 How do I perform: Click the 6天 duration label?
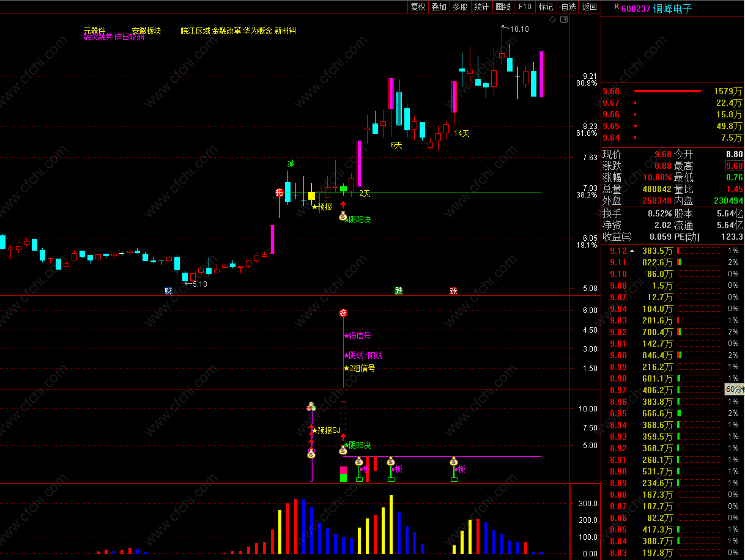coord(397,146)
